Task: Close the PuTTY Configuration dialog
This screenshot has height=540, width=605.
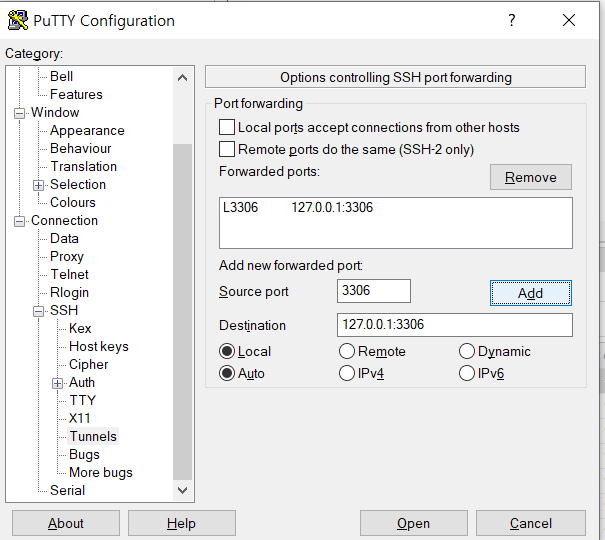Action: tap(569, 20)
